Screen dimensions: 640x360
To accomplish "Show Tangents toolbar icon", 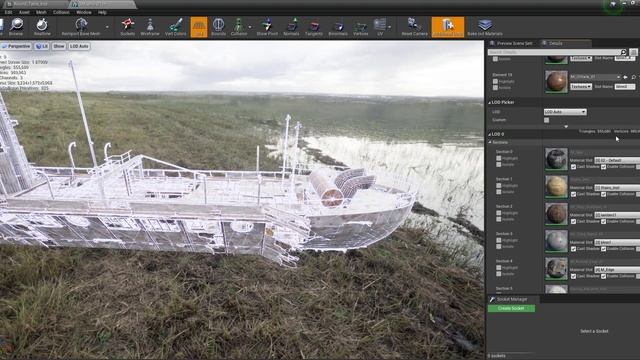I will [x=314, y=27].
